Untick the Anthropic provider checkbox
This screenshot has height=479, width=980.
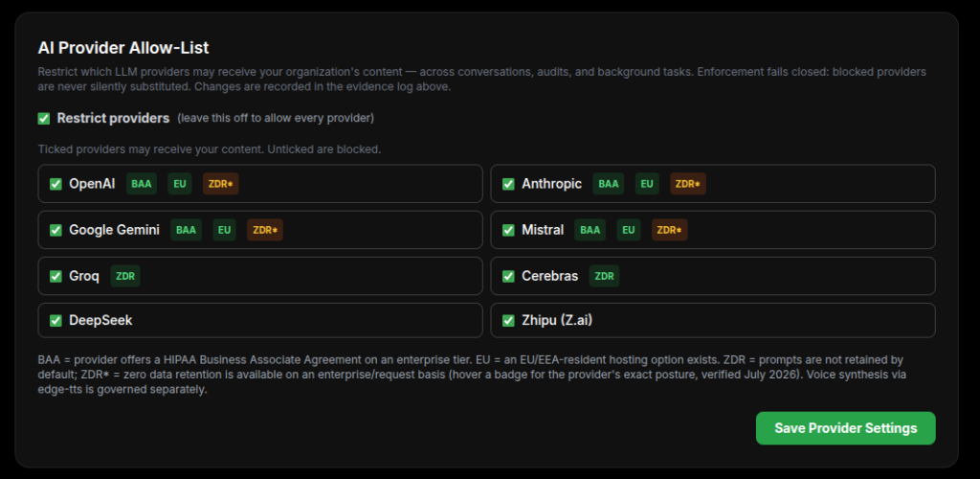509,184
